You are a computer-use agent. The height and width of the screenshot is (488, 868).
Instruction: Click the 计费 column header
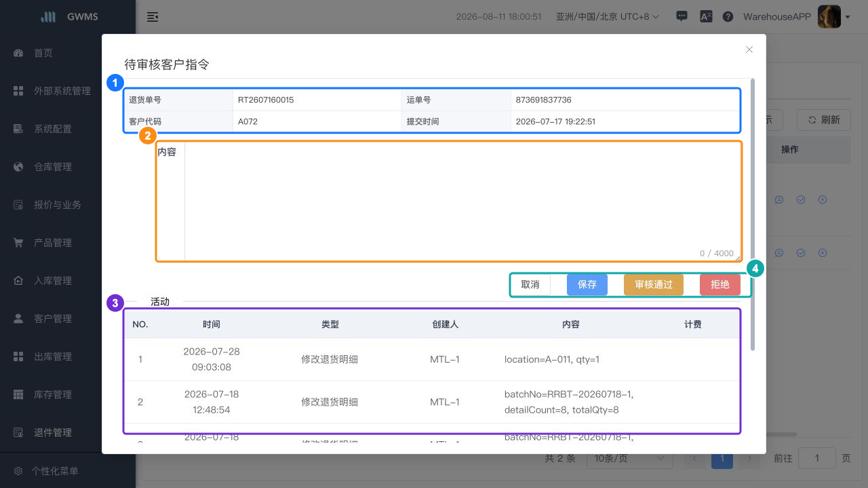click(693, 325)
